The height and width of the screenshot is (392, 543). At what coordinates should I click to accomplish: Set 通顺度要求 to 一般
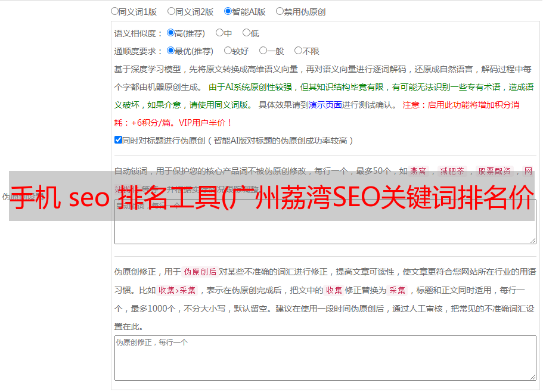coord(263,51)
